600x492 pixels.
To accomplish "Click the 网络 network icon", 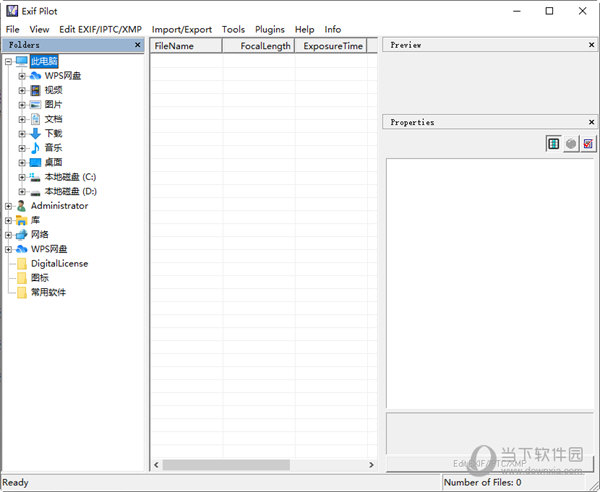I will point(21,235).
